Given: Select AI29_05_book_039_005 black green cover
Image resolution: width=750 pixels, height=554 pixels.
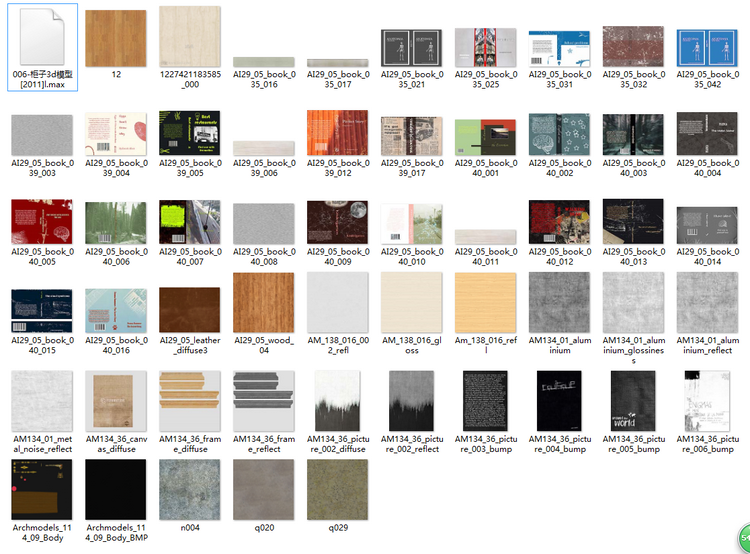Looking at the screenshot, I should click(190, 133).
